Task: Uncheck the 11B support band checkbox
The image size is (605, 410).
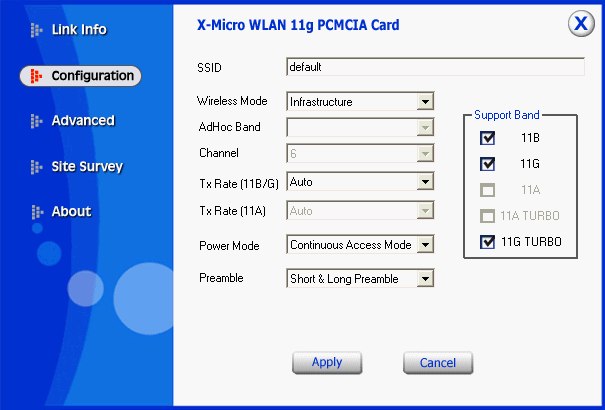Action: [x=487, y=138]
